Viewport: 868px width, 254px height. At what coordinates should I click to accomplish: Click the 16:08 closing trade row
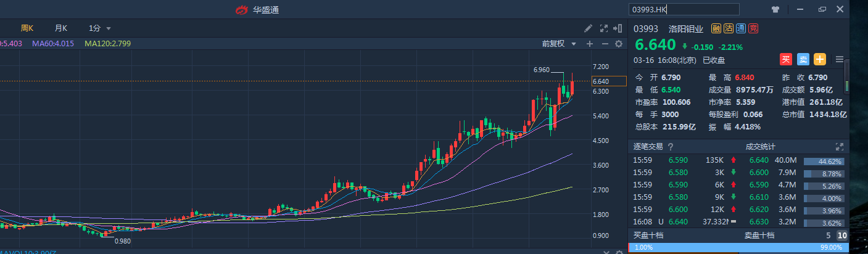685,221
